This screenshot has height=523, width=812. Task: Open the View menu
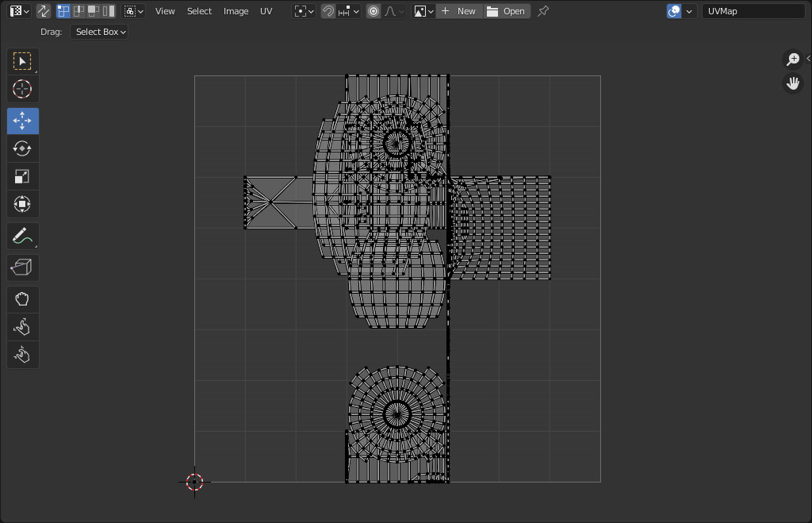tap(165, 11)
